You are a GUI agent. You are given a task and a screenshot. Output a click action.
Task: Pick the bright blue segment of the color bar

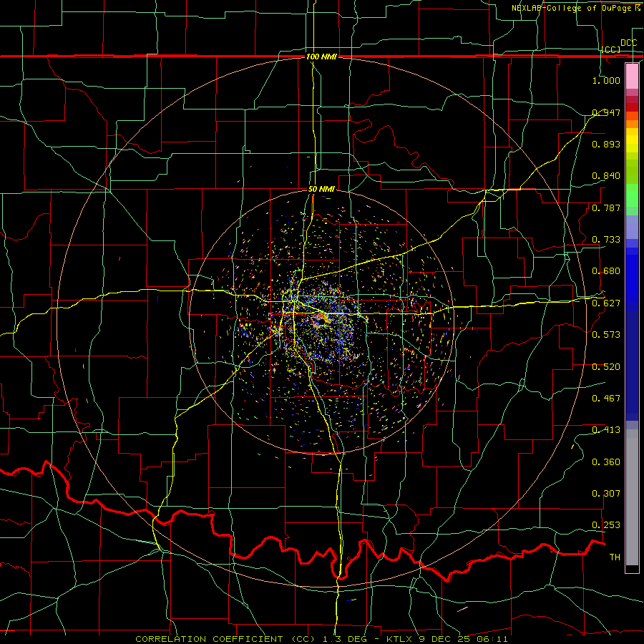(x=632, y=279)
